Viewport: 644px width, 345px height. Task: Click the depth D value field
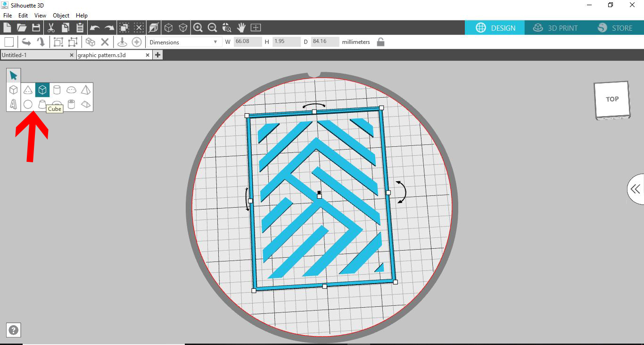point(325,42)
